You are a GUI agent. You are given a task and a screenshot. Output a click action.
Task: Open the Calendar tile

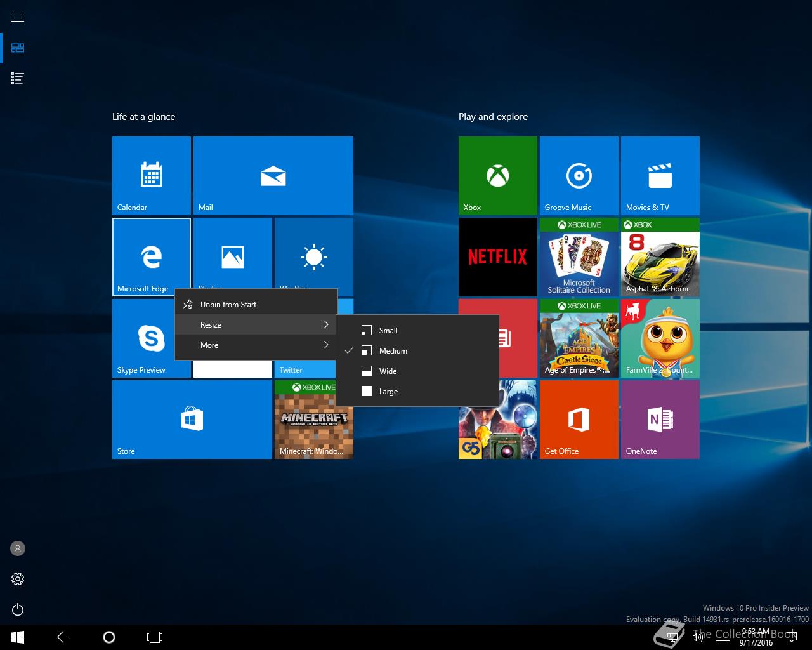[x=152, y=176]
